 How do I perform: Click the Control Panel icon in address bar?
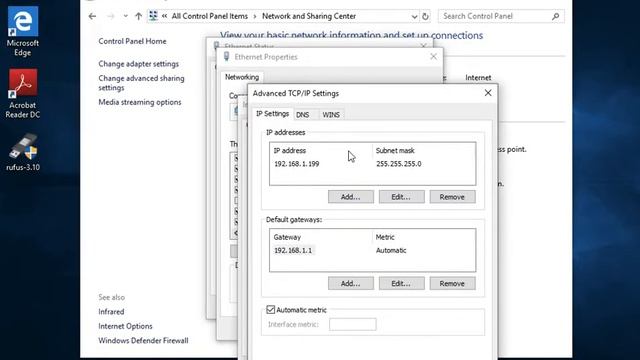153,16
